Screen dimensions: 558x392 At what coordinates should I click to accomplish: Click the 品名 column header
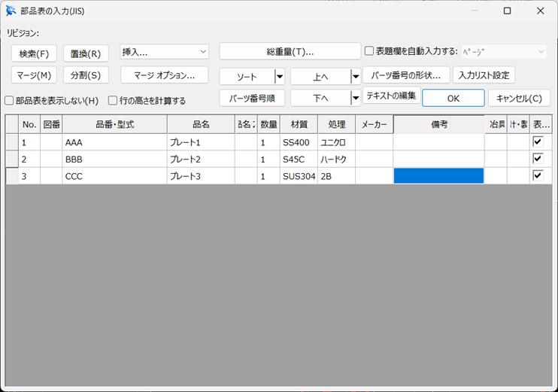click(201, 124)
